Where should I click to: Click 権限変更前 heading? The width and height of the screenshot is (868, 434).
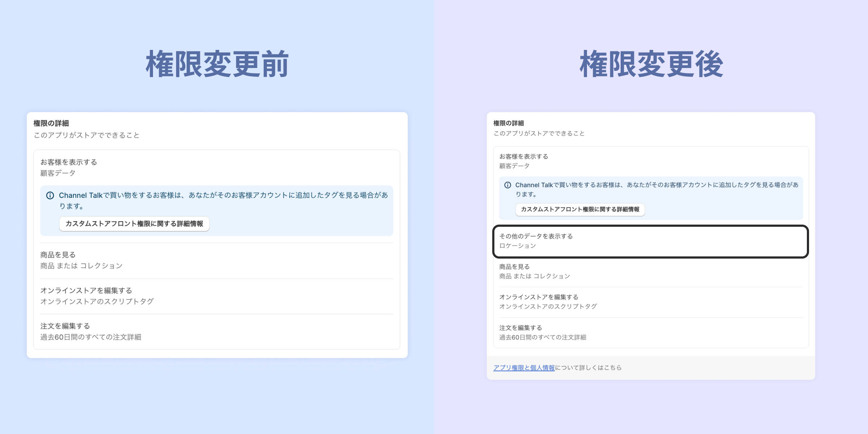coord(217,64)
